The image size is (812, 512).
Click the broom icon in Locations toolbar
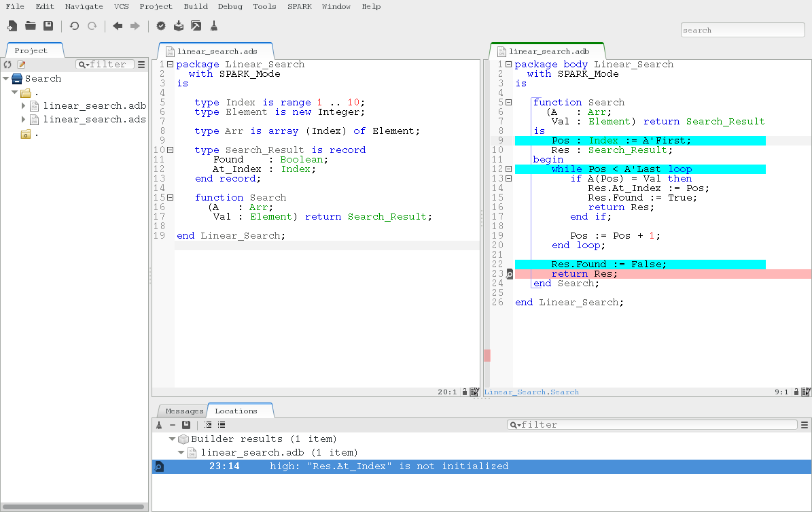tap(159, 425)
